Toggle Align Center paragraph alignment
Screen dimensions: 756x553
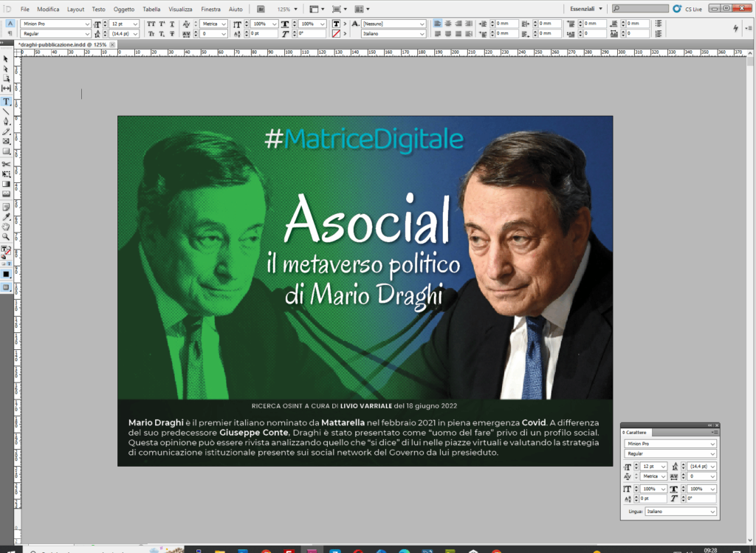[x=448, y=24]
